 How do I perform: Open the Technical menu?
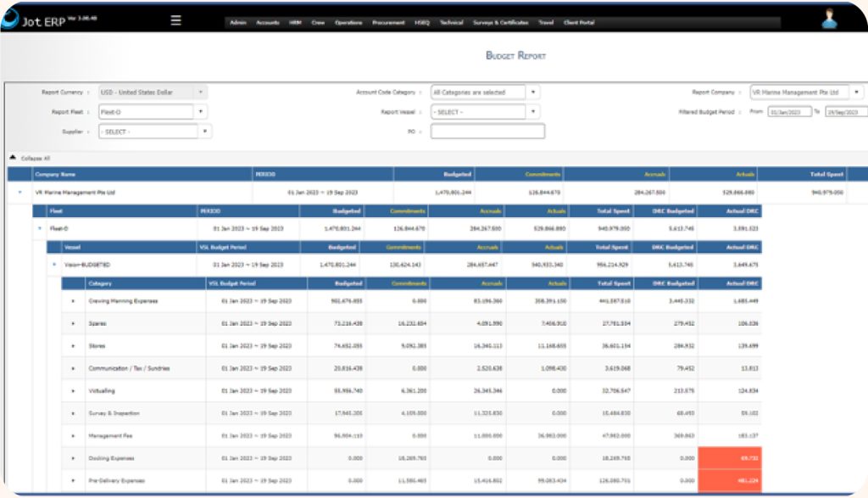(x=452, y=23)
